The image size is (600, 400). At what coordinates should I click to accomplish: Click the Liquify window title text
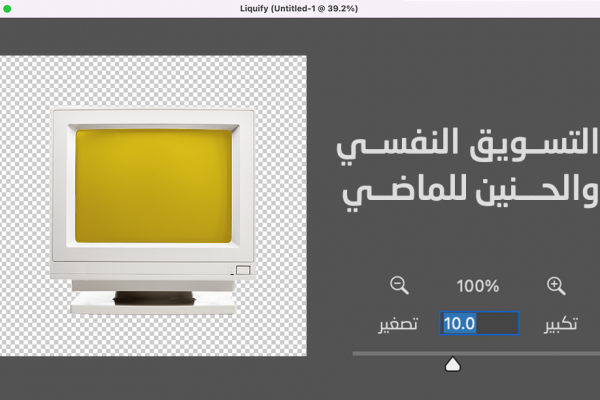pyautogui.click(x=300, y=8)
